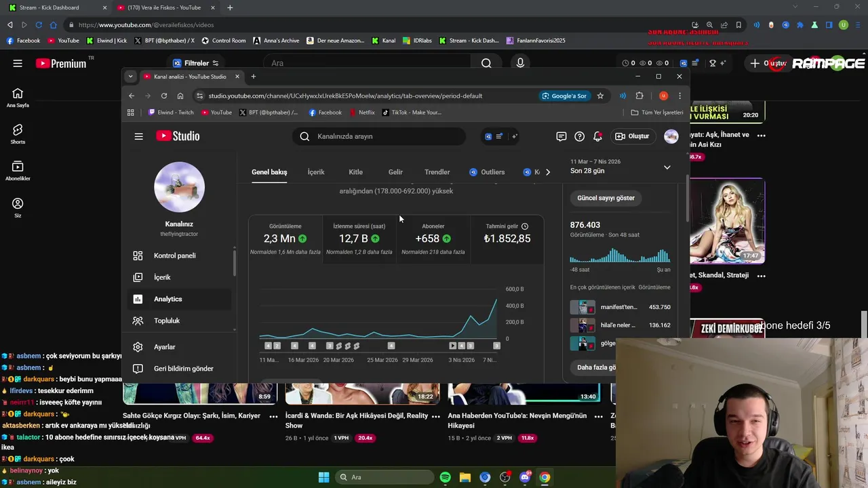Image resolution: width=868 pixels, height=488 pixels.
Task: Click Güncel sayıyı göster button
Action: [606, 198]
